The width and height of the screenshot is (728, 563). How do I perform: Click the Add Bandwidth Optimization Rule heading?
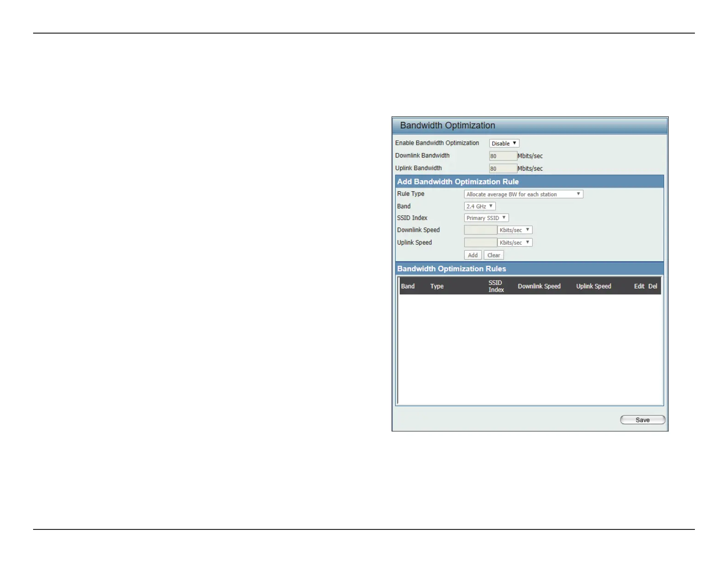(x=458, y=182)
